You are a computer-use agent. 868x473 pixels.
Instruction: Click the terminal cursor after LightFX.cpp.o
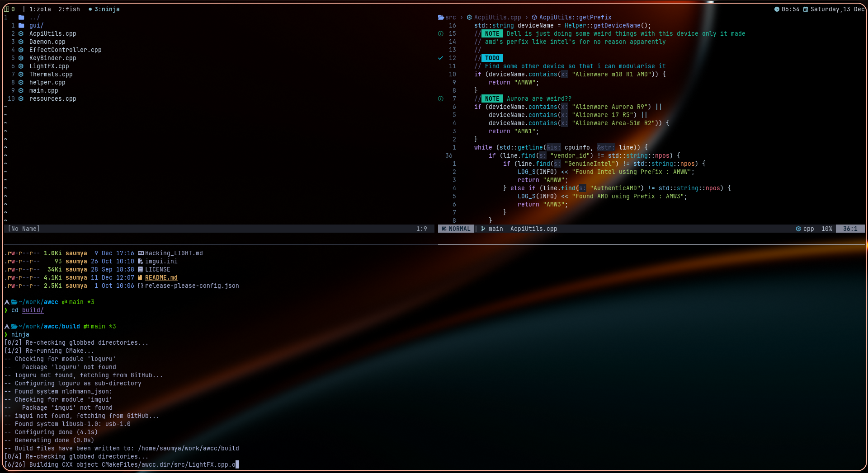(237, 464)
